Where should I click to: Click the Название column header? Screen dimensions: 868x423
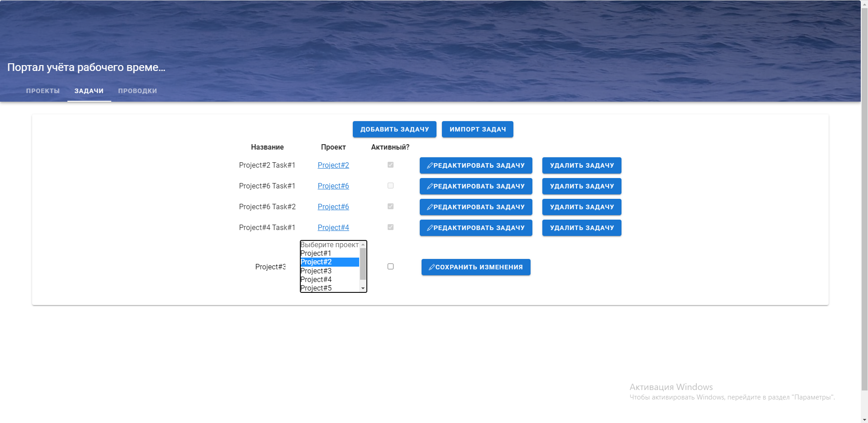click(x=267, y=147)
